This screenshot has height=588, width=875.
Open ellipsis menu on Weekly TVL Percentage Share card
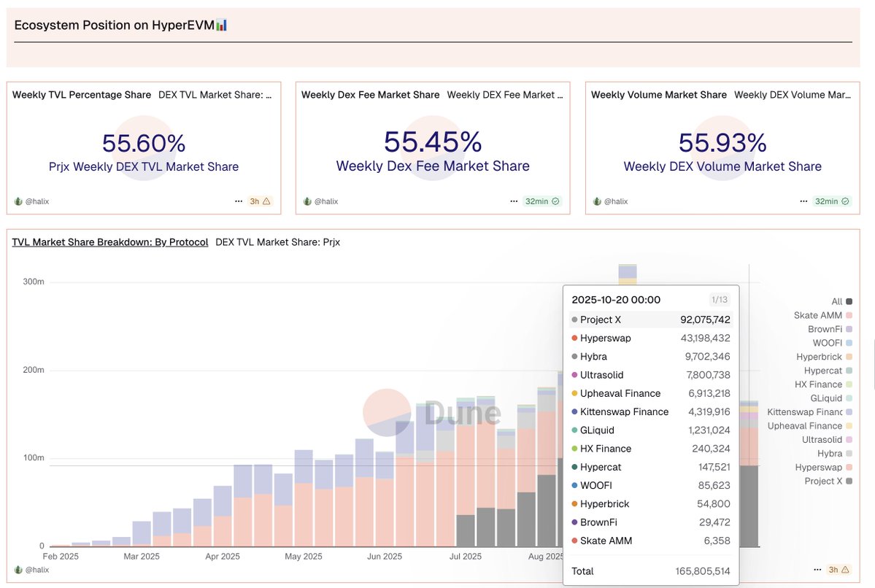coord(239,201)
